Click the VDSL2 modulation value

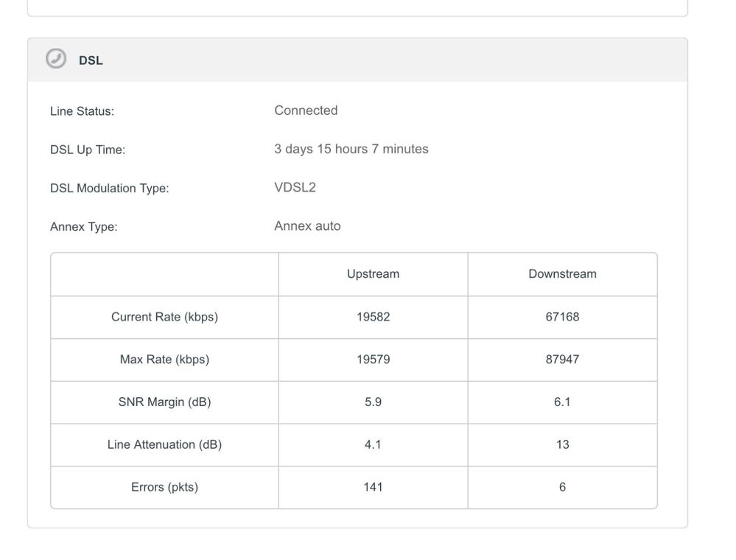tap(296, 187)
